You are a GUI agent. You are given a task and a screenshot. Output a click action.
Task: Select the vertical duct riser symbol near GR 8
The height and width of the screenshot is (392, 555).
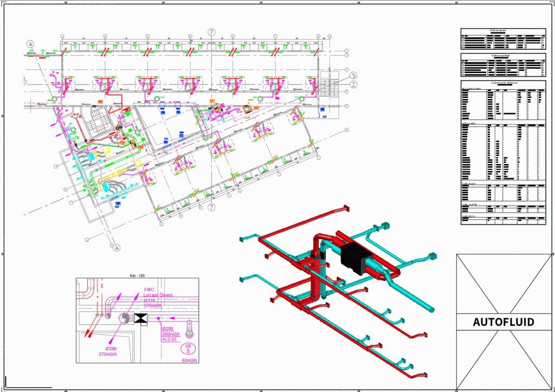(x=189, y=329)
